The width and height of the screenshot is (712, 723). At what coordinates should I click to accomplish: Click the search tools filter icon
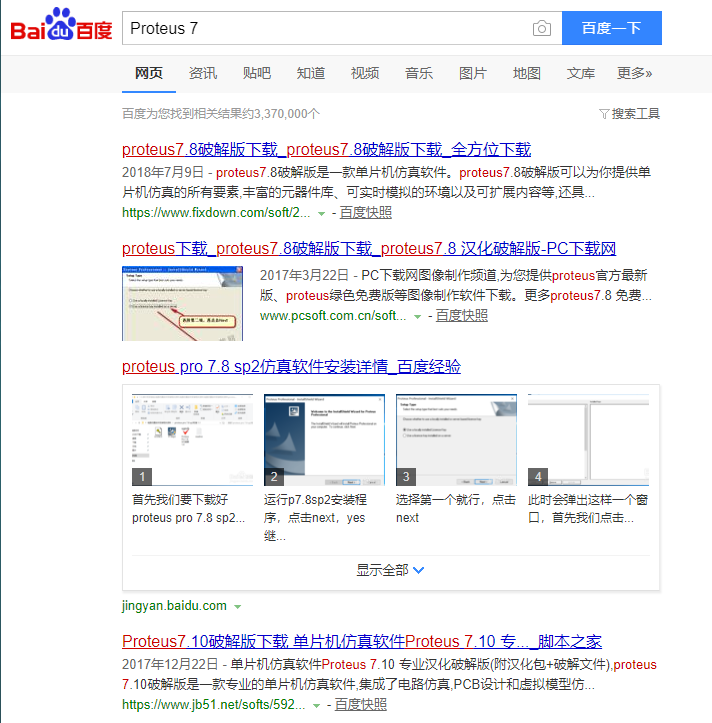[x=604, y=113]
